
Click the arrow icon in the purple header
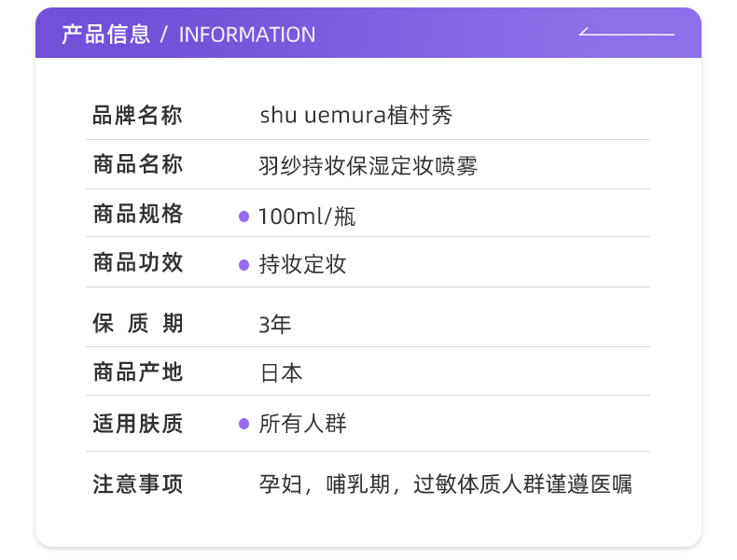pos(626,34)
